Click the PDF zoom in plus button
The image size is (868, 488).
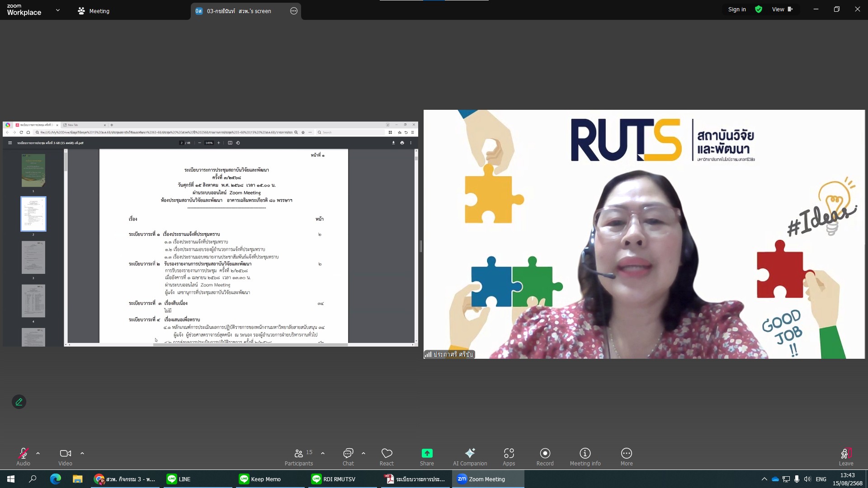[219, 143]
